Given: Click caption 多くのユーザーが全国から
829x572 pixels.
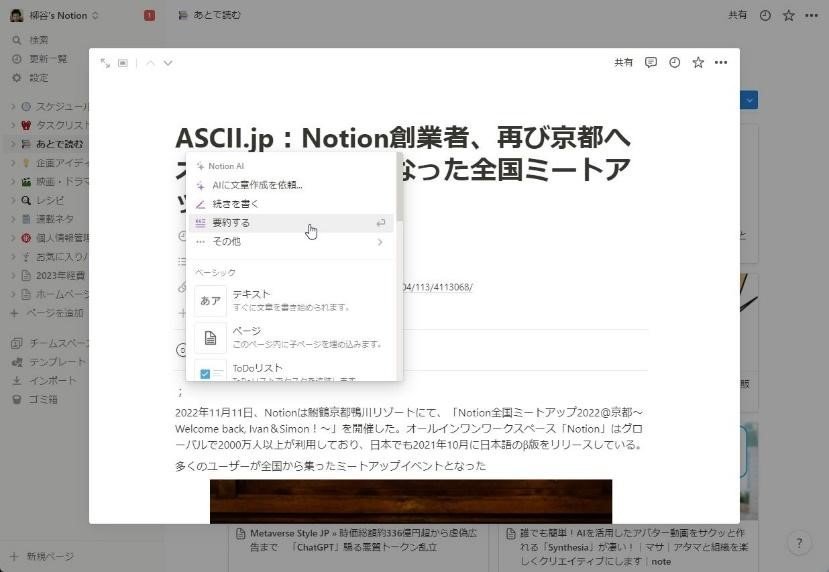Looking at the screenshot, I should coord(330,466).
